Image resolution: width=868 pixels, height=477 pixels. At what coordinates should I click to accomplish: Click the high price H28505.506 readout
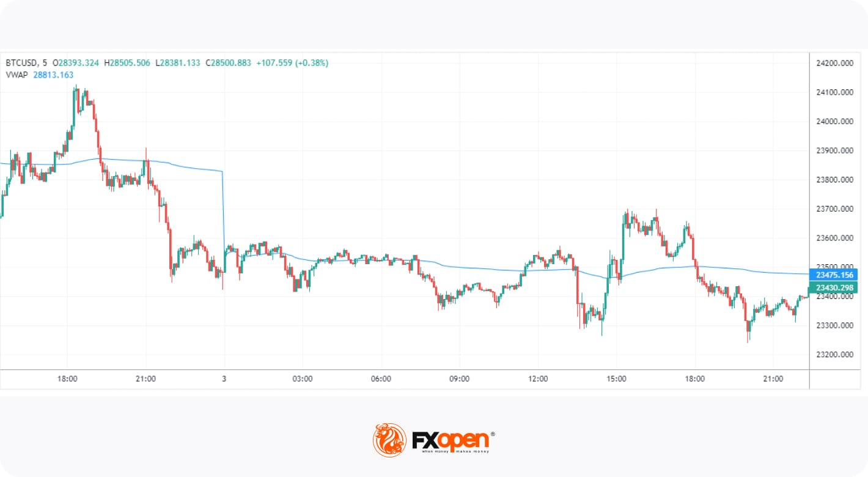[128, 62]
